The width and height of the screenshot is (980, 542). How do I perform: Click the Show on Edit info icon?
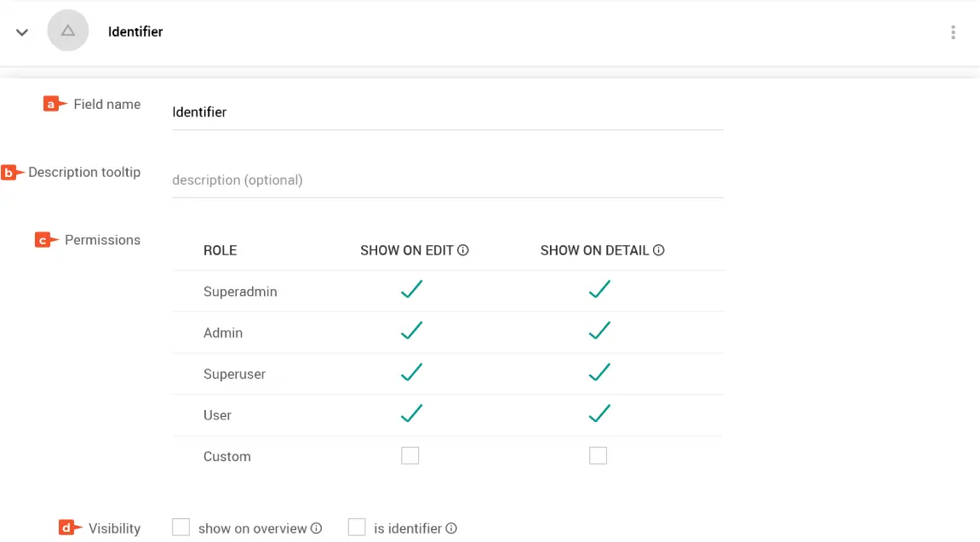[x=464, y=250]
